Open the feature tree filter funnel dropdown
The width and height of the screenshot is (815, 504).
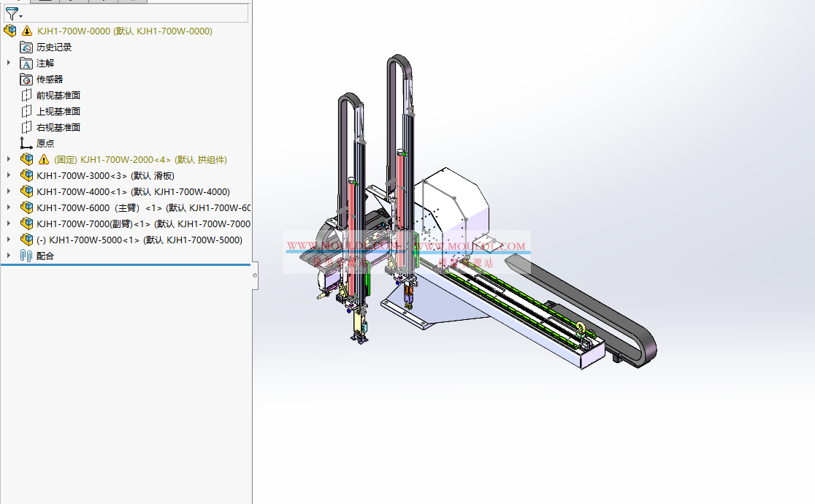pyautogui.click(x=14, y=14)
